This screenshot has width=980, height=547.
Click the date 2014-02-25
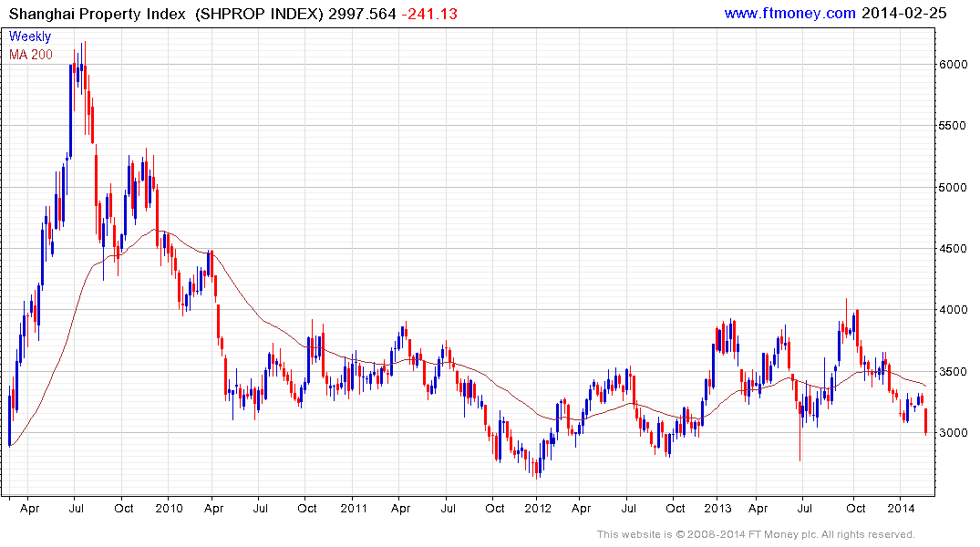coord(903,13)
